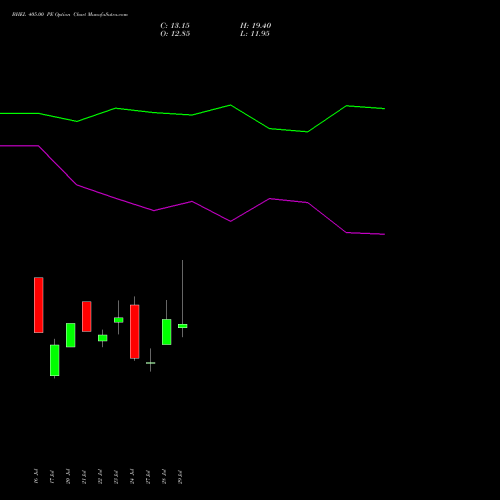
Task: Select the 23 Jul date label
Action: [116, 476]
